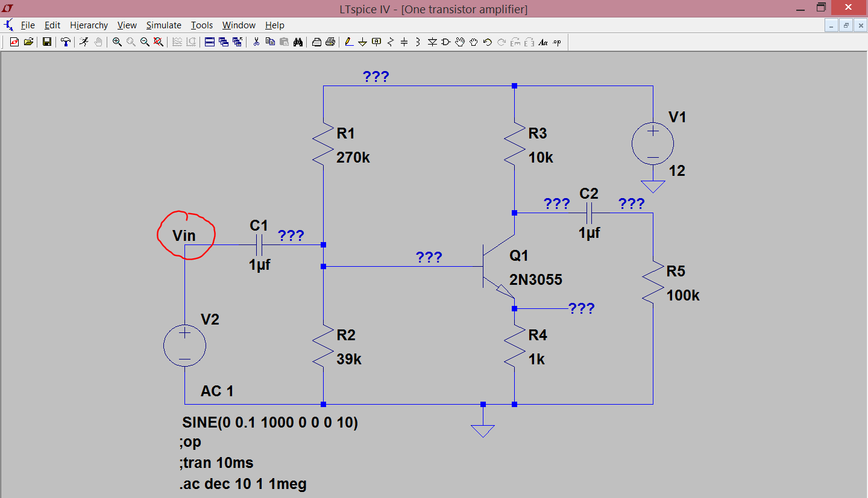Image resolution: width=868 pixels, height=498 pixels.
Task: Open the Hierarchy menu
Action: pos(89,25)
